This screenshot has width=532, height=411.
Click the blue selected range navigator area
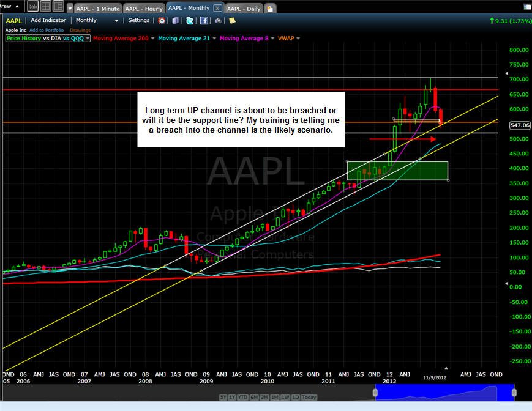tap(444, 393)
